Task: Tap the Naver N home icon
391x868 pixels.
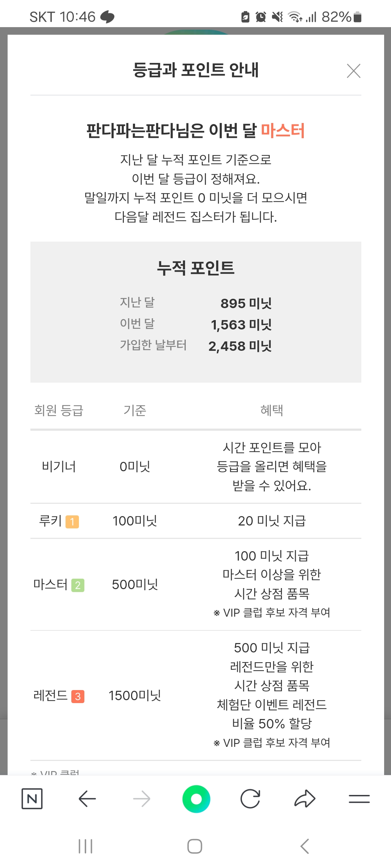Action: point(32,799)
